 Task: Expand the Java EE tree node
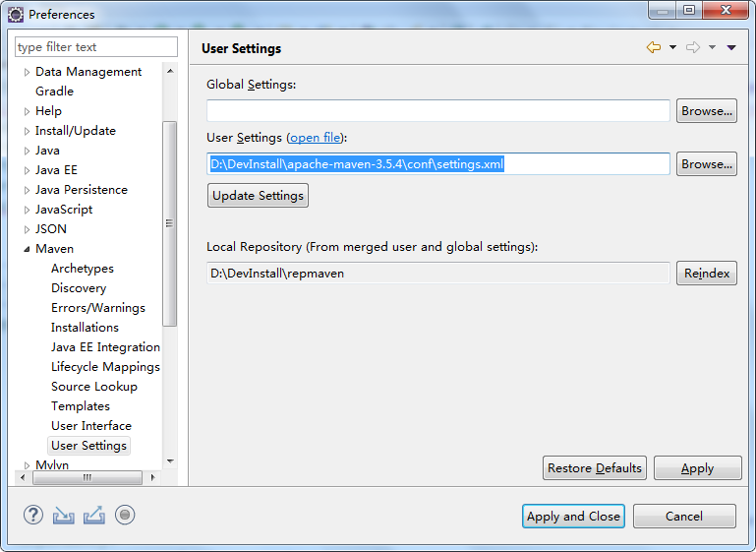[x=27, y=170]
